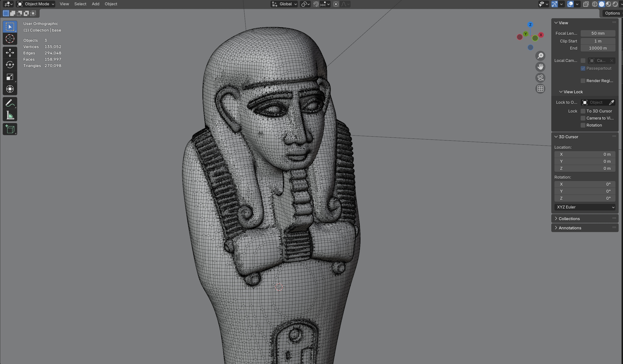Pick the Measure ruler tool
This screenshot has height=364, width=623.
(x=10, y=115)
